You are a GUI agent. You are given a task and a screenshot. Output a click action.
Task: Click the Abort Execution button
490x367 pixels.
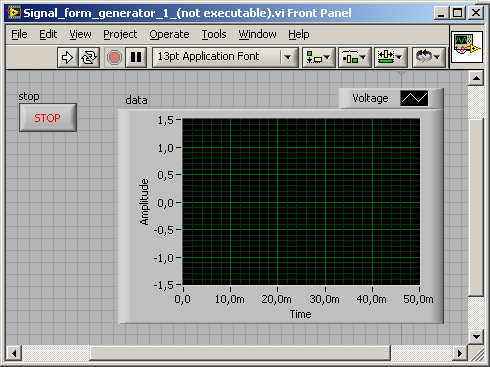[x=114, y=57]
